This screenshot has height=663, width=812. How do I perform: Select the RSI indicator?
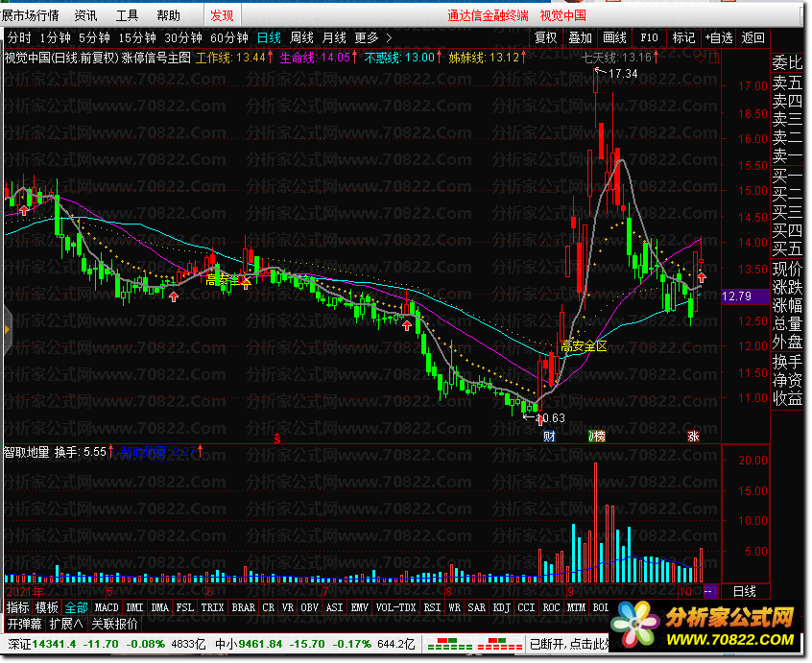(433, 607)
